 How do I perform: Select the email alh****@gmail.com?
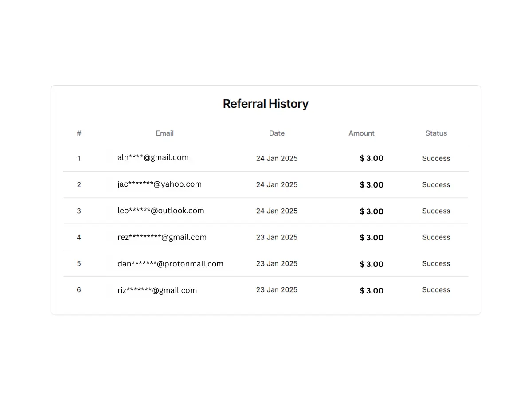click(x=153, y=157)
